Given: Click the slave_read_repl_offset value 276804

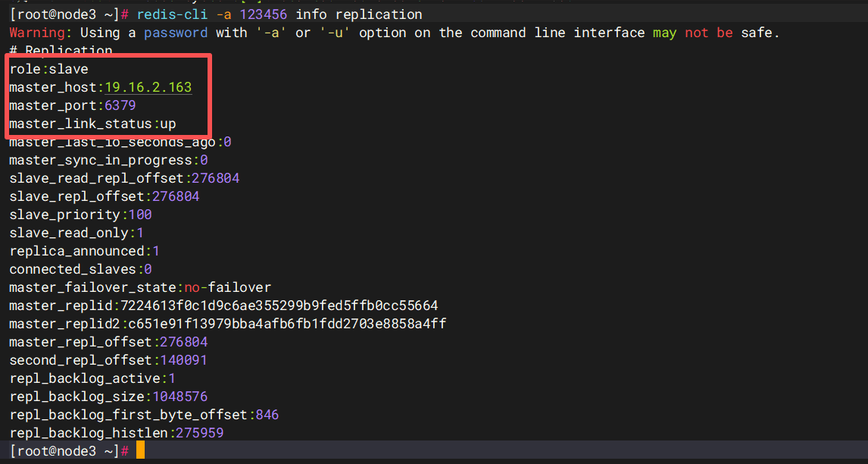Looking at the screenshot, I should coord(215,178).
